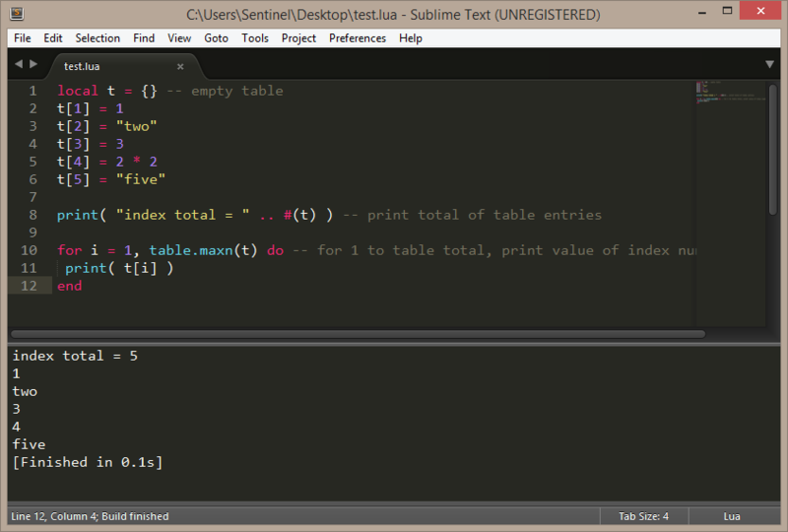Click the 'two' line in build output
This screenshot has height=532, width=788.
[x=25, y=391]
